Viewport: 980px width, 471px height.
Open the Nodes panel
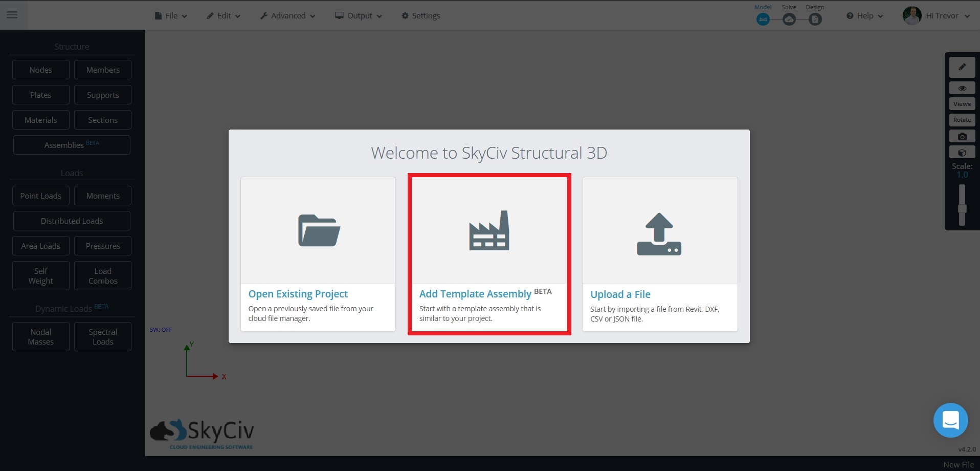[x=41, y=70]
